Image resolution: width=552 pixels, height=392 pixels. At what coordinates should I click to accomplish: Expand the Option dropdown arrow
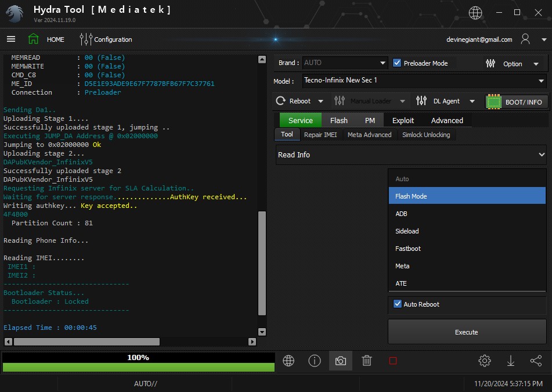[x=536, y=64]
